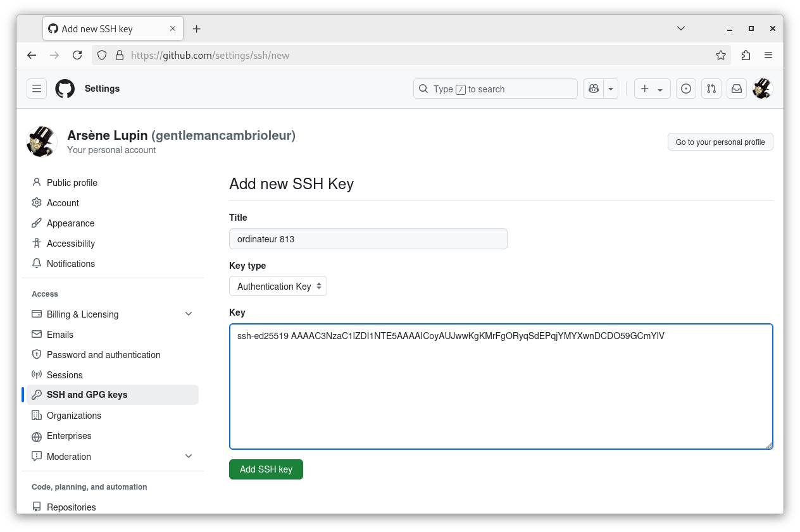Open the GitHub hamburger navigation menu
Image resolution: width=800 pixels, height=532 pixels.
(37, 89)
